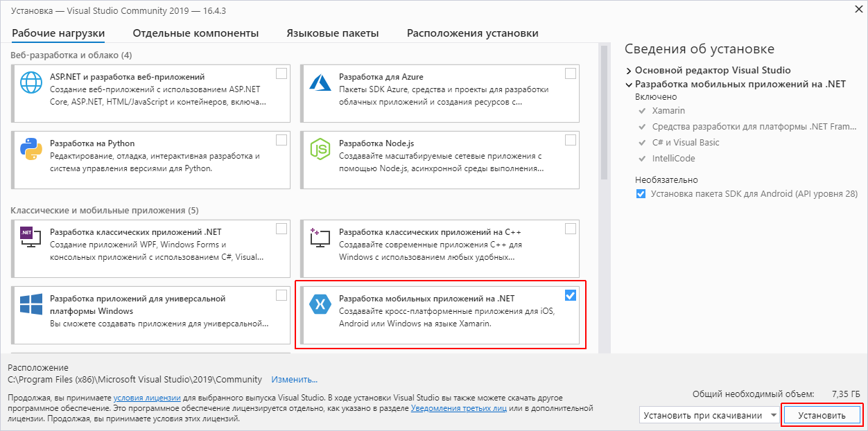Click the Azure workload icon
The image size is (868, 431).
tap(320, 82)
